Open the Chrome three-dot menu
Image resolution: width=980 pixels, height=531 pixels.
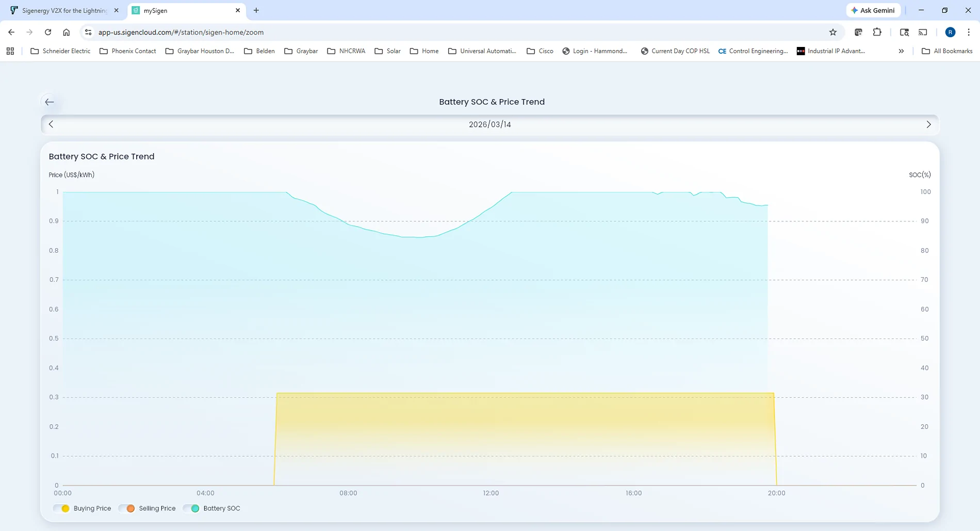tap(968, 32)
